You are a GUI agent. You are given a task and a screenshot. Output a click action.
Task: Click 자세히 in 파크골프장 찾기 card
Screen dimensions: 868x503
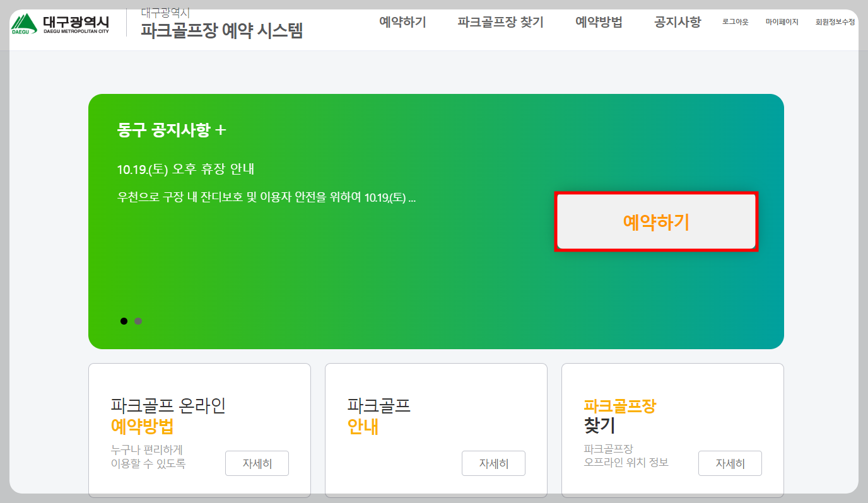[x=730, y=463]
